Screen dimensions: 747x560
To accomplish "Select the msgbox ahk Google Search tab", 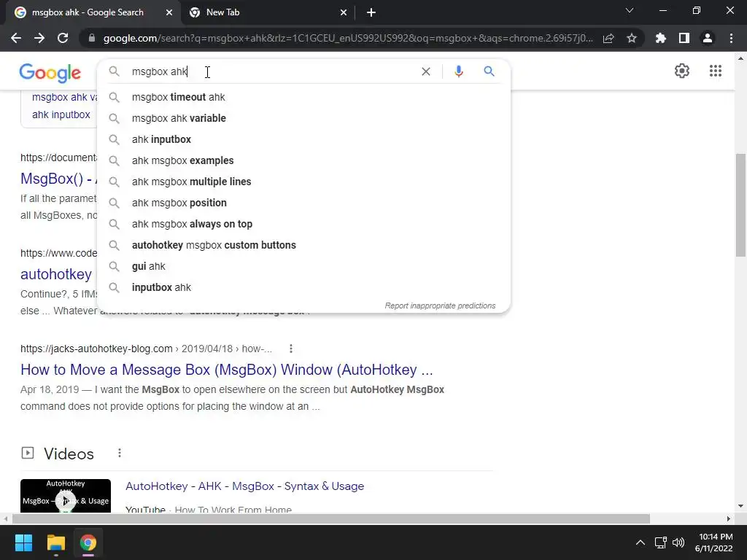I will [x=93, y=12].
